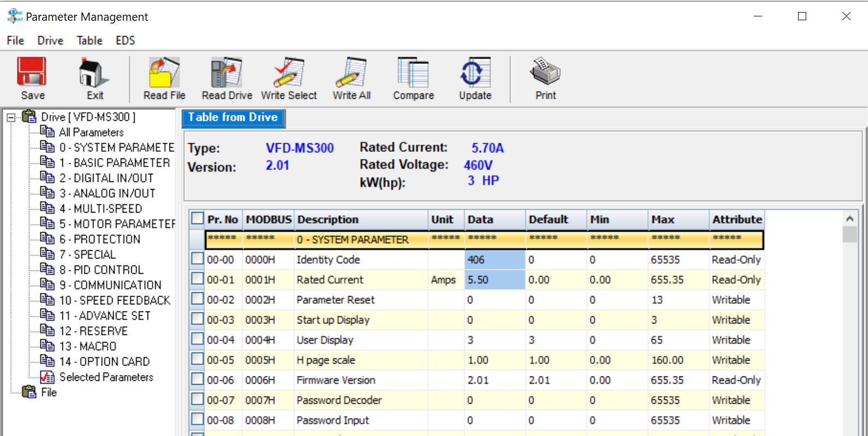Click the 9 - COMMUNICATION tree icon

(x=48, y=285)
